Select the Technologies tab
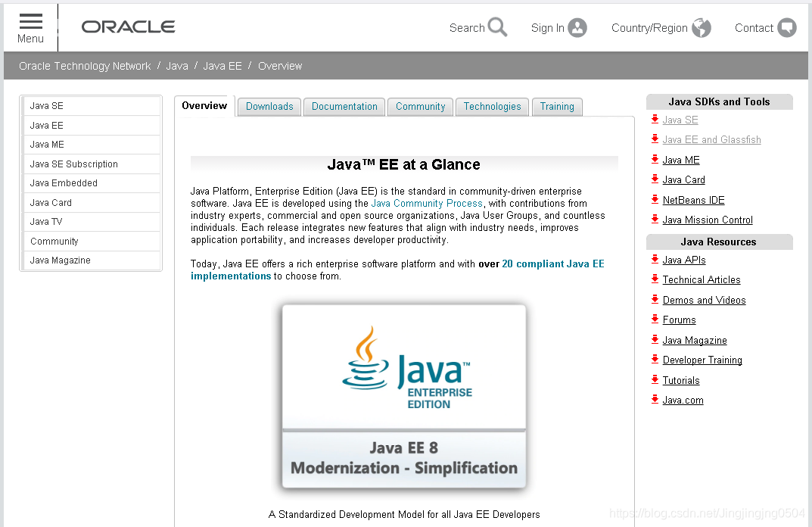Screen dimensions: 812x527 pos(492,107)
